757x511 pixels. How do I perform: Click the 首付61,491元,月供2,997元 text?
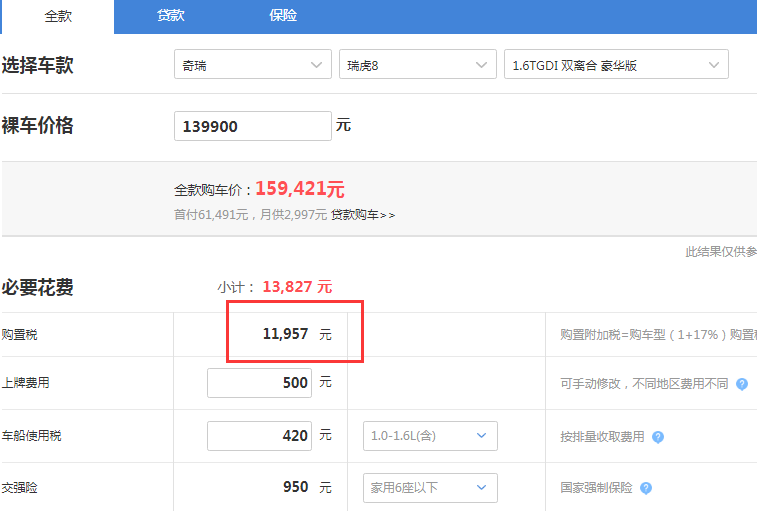click(x=251, y=215)
